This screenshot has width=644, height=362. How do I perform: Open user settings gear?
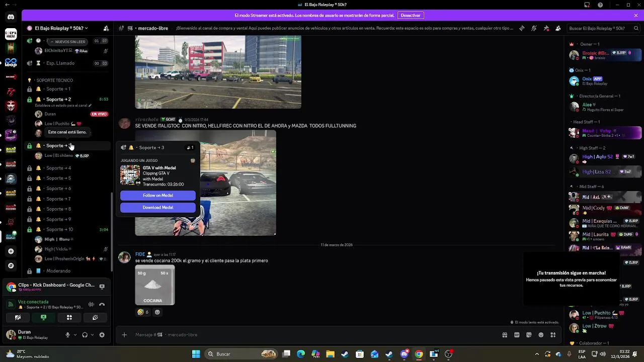point(102,335)
